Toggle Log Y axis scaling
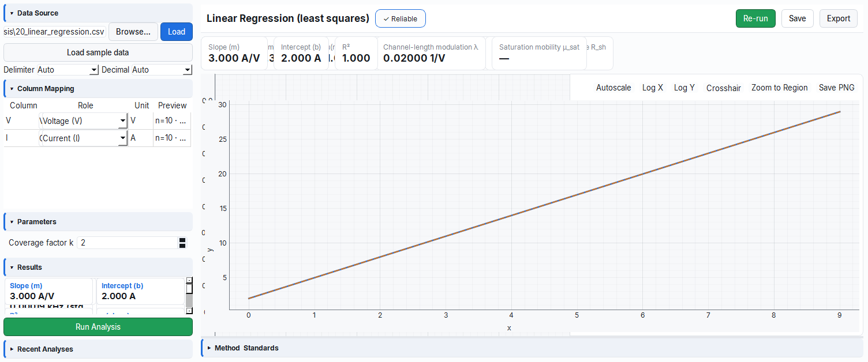This screenshot has height=362, width=868. coord(684,88)
